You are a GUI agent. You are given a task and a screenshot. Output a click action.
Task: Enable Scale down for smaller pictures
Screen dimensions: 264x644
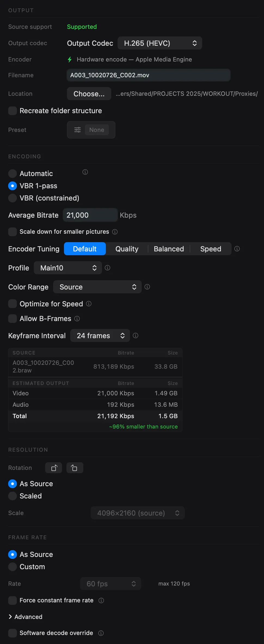pos(13,232)
